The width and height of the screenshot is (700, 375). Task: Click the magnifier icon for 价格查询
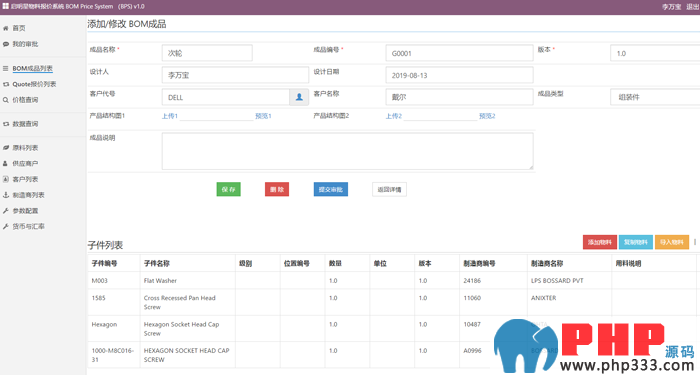(6, 100)
